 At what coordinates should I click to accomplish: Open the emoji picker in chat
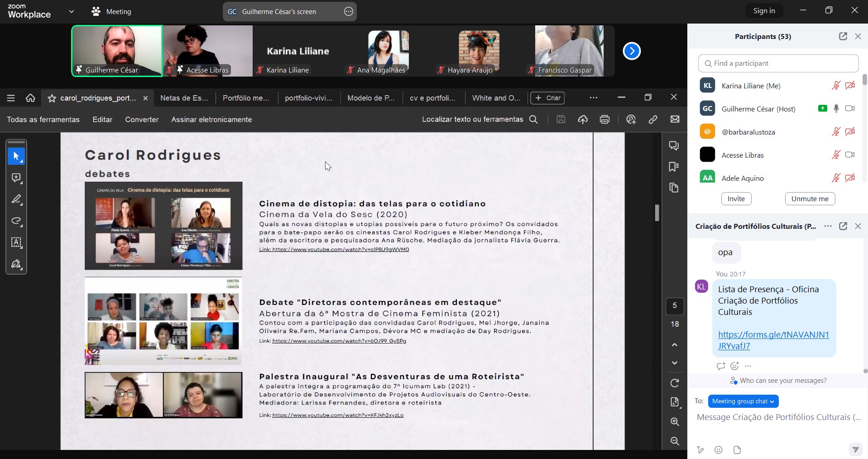719,450
